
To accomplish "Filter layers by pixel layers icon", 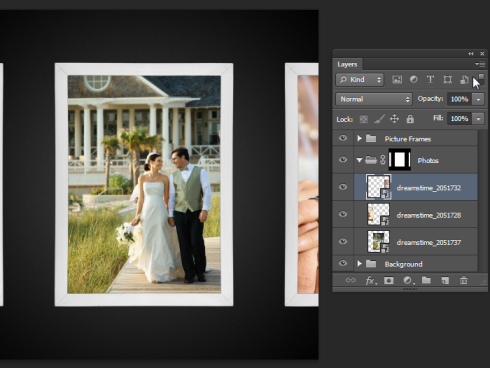I will [x=397, y=79].
